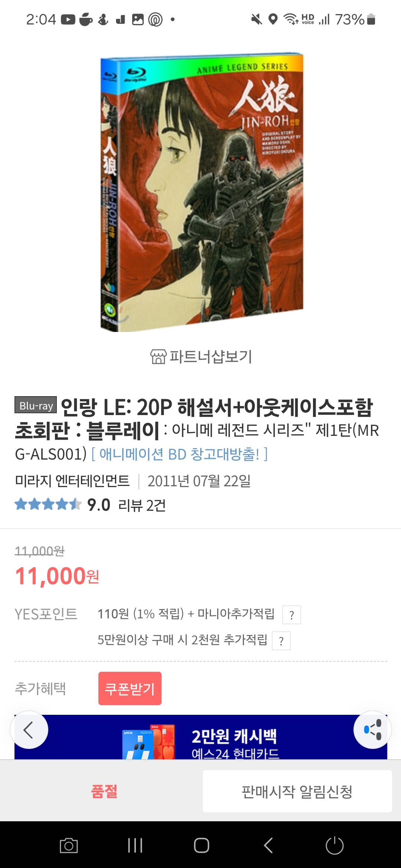Open 미라지 엔터테인먼트 publisher page
The image size is (401, 868).
[72, 481]
